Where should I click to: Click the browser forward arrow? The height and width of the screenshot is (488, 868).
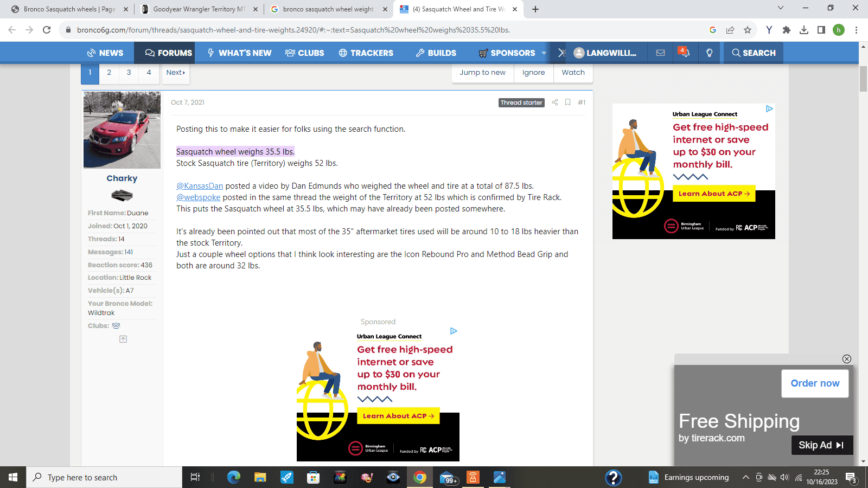click(29, 30)
